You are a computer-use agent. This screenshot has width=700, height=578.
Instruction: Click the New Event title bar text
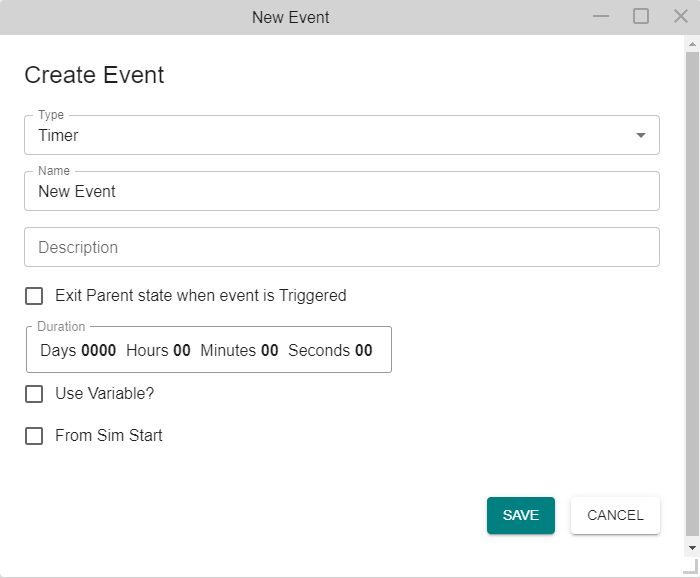tap(291, 17)
